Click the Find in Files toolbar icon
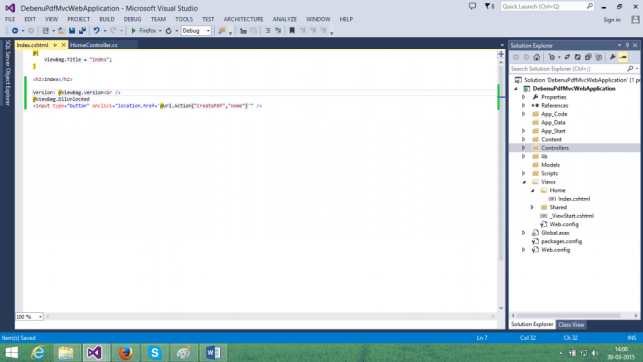Image resolution: width=643 pixels, height=362 pixels. 222,31
